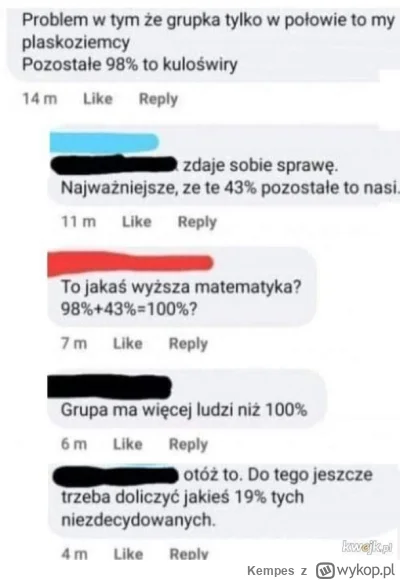Like 'Grupa ma więcej ludzi niż 100%'
This screenshot has width=400, height=580.
coord(128,444)
